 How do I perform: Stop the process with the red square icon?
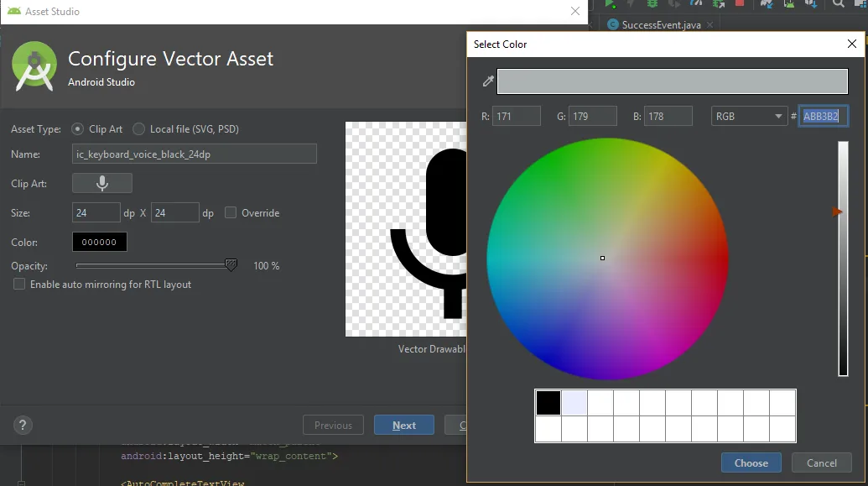pos(739,3)
